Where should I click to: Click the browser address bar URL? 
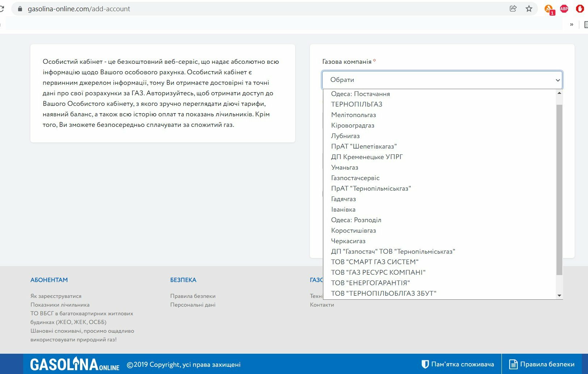pos(79,9)
